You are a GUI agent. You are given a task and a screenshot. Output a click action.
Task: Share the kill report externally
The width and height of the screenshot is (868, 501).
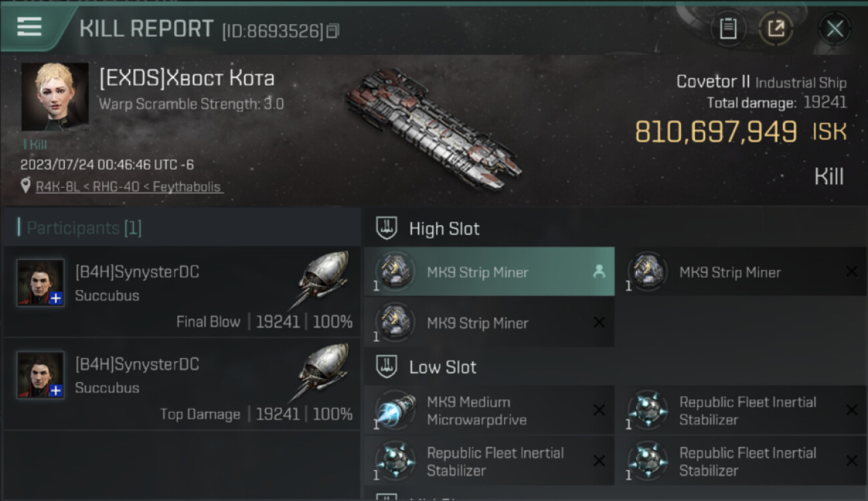pyautogui.click(x=775, y=29)
